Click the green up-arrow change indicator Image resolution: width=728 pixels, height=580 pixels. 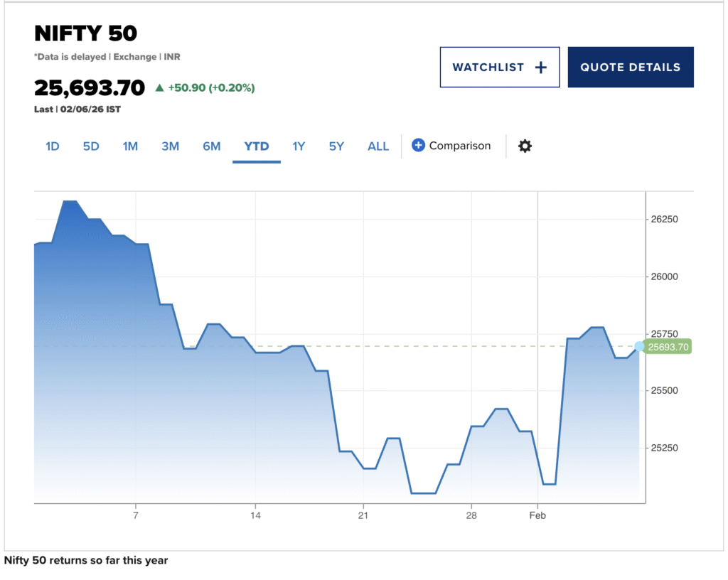[160, 88]
